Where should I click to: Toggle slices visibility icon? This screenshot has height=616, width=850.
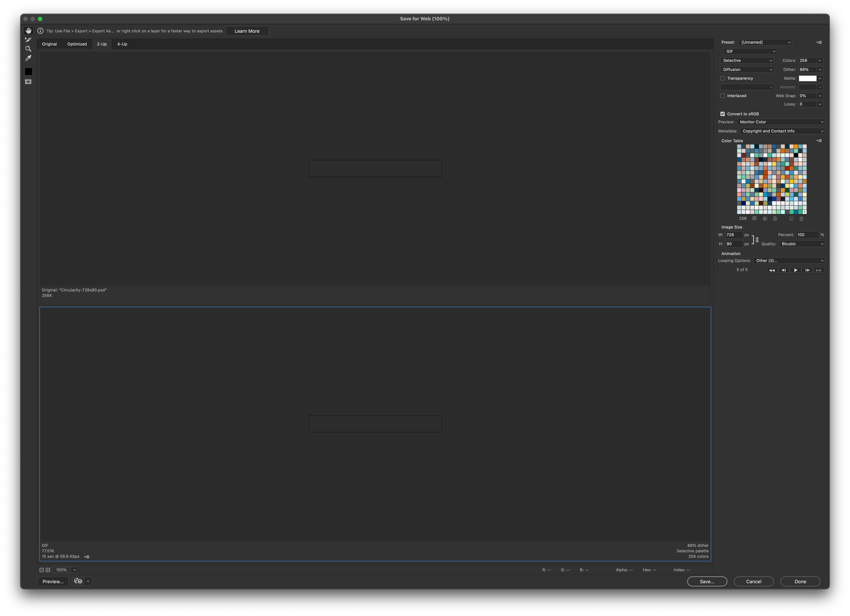28,82
